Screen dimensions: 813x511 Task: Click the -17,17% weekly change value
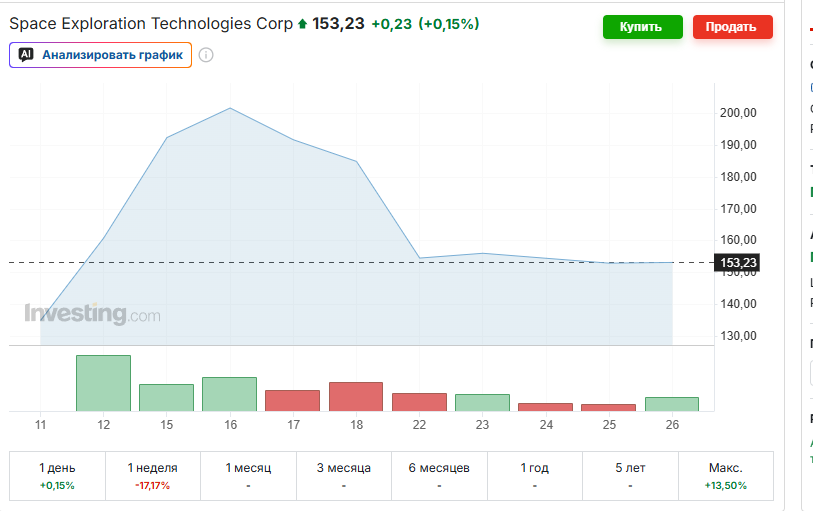tap(152, 486)
